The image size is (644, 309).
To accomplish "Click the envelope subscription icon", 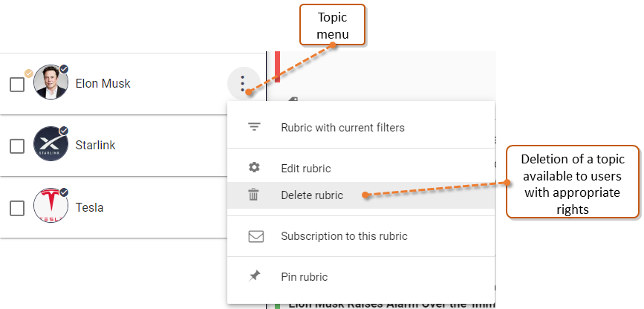I will click(256, 236).
